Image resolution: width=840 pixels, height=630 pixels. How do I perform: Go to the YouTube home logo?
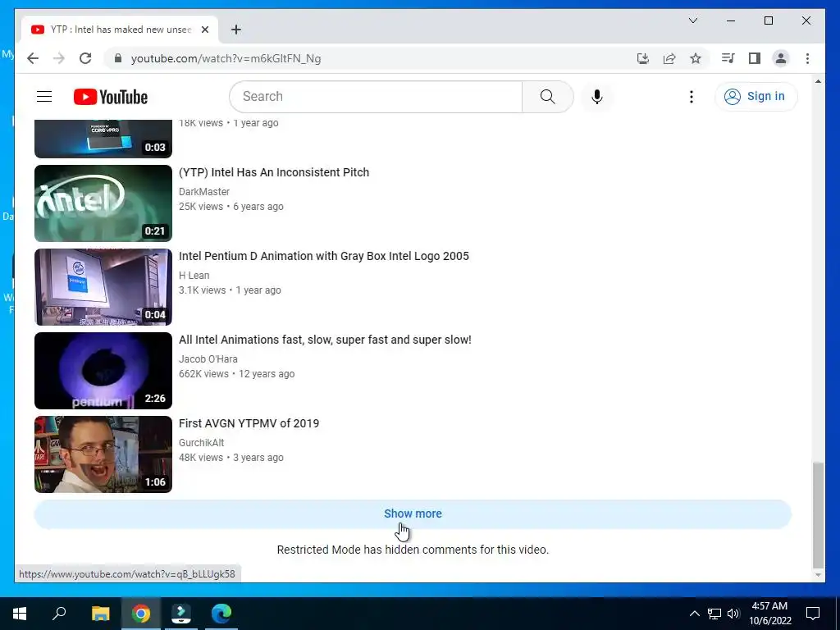111,97
